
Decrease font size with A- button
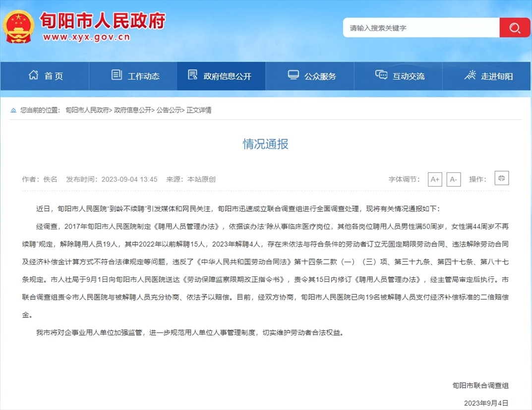[x=454, y=179]
